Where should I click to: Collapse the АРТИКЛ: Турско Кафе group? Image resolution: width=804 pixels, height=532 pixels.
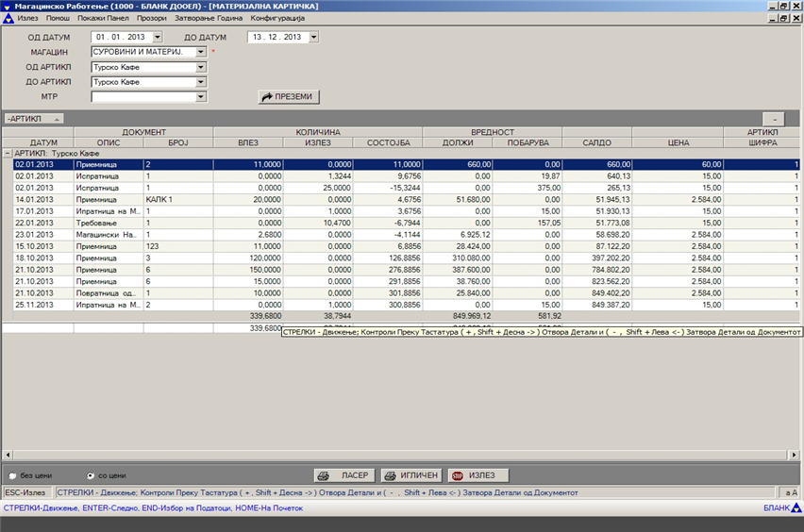pyautogui.click(x=8, y=153)
